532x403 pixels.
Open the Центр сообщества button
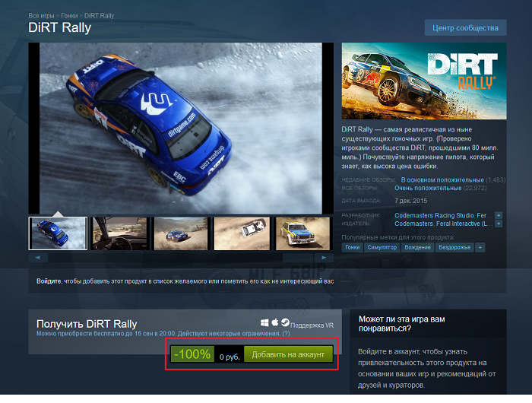(x=465, y=28)
